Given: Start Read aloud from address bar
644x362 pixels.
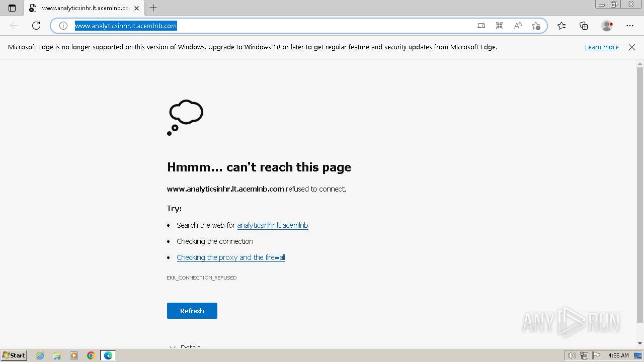Looking at the screenshot, I should pyautogui.click(x=518, y=26).
